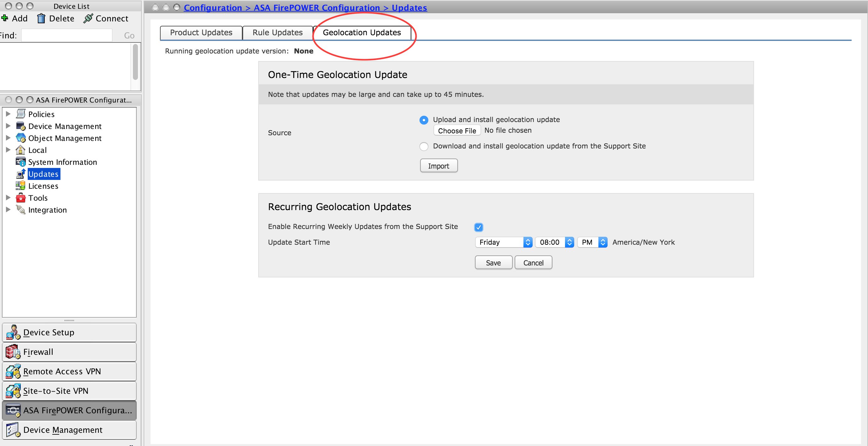Image resolution: width=868 pixels, height=446 pixels.
Task: Select Upload and install geolocation update radio button
Action: coord(423,120)
